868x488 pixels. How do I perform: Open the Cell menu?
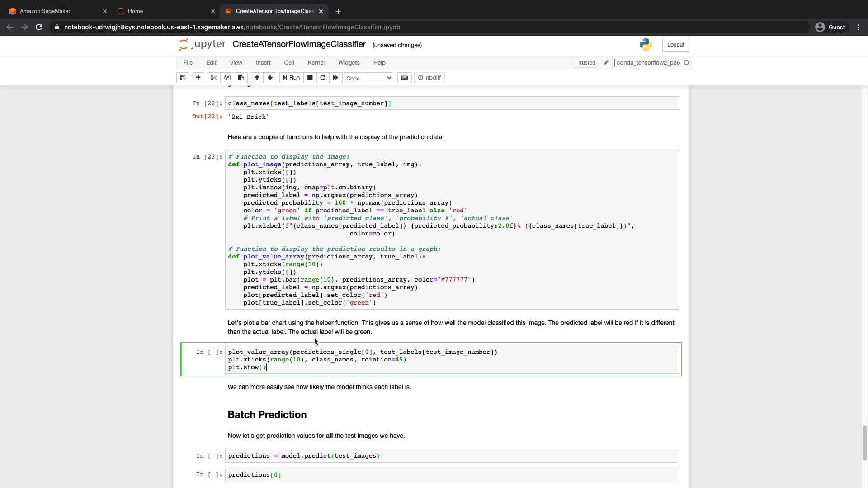point(289,63)
